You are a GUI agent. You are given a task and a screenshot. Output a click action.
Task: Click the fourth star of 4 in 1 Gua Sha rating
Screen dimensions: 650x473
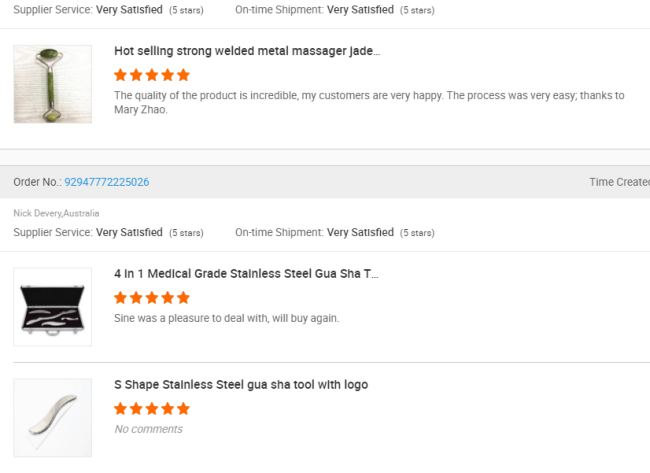click(x=167, y=298)
